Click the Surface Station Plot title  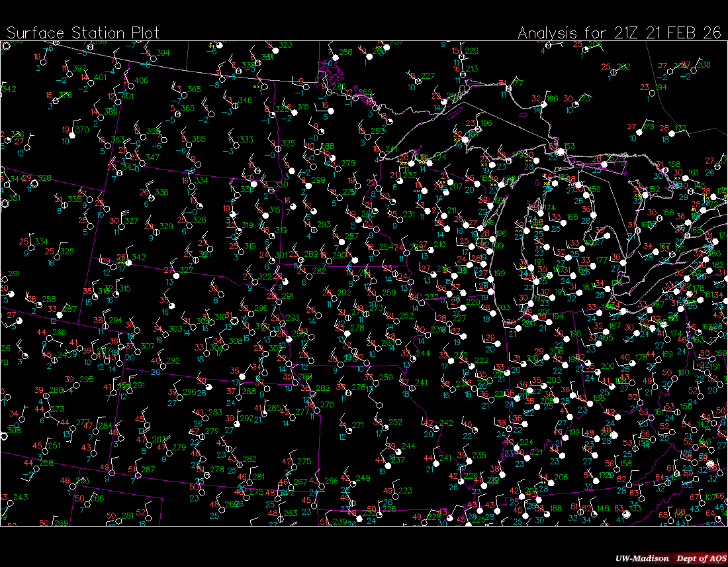pyautogui.click(x=83, y=33)
